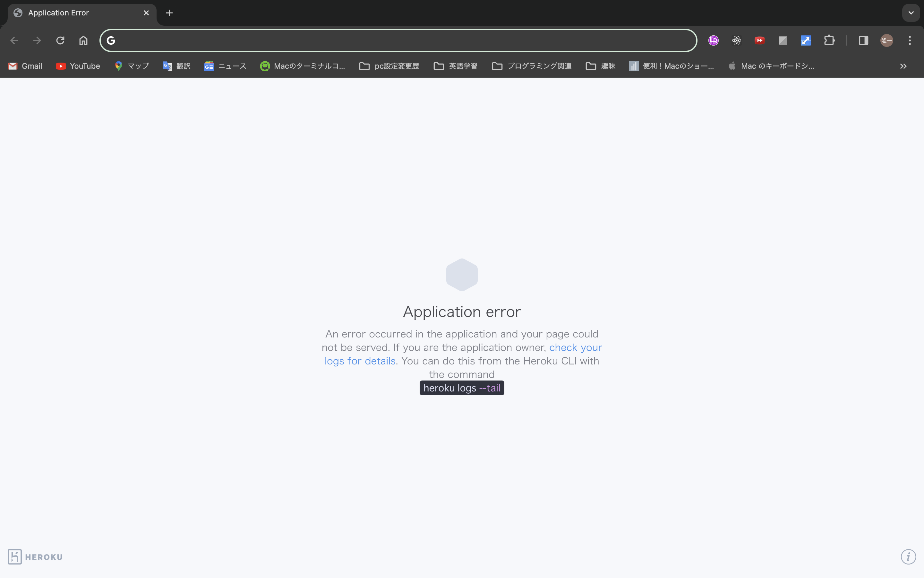
Task: Open the Mac のキーボードシ... bookmark
Action: click(771, 66)
